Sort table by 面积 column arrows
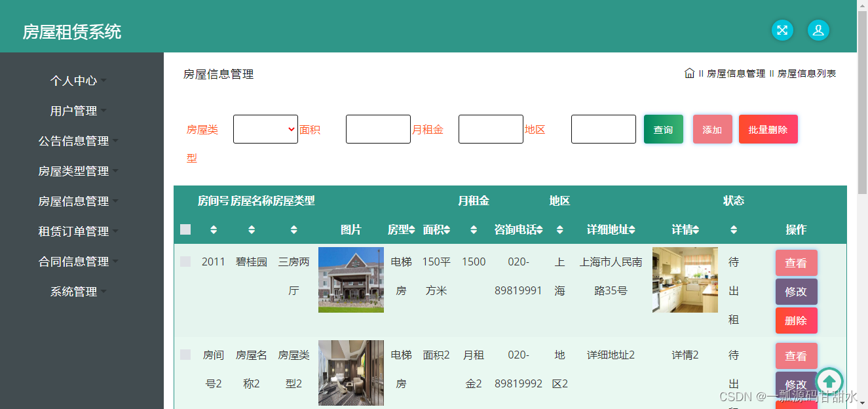Screen dimensions: 868x409 [x=447, y=229]
